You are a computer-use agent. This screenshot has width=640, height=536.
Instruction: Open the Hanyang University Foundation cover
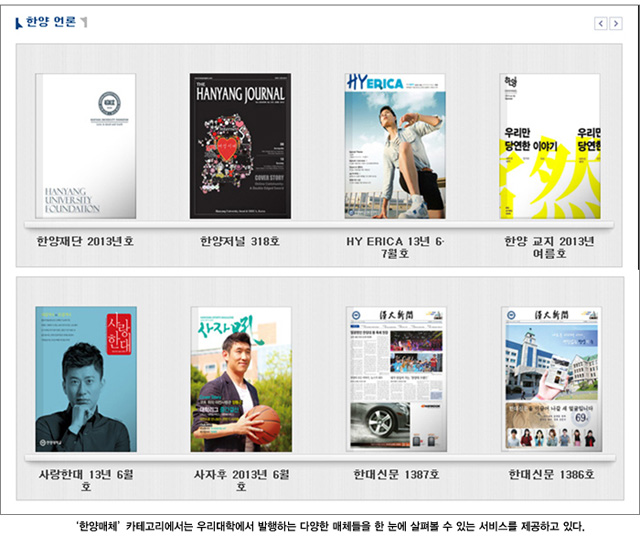85,146
